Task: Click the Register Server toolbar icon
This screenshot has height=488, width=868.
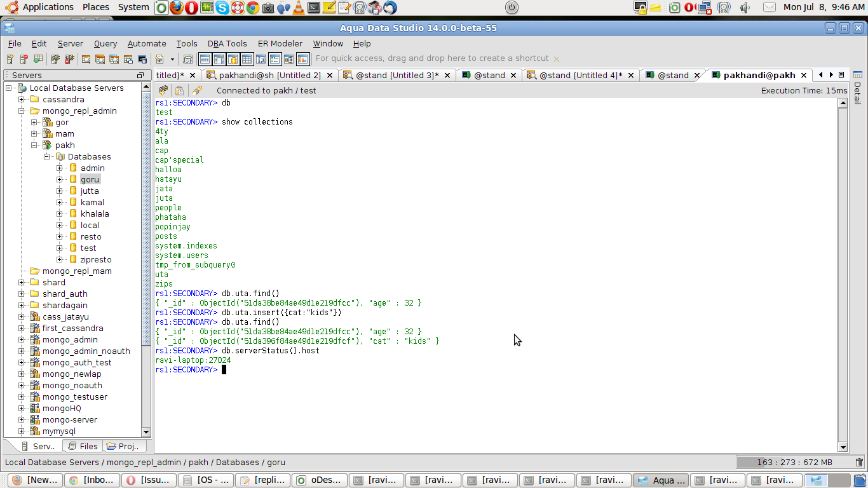Action: coord(11,59)
